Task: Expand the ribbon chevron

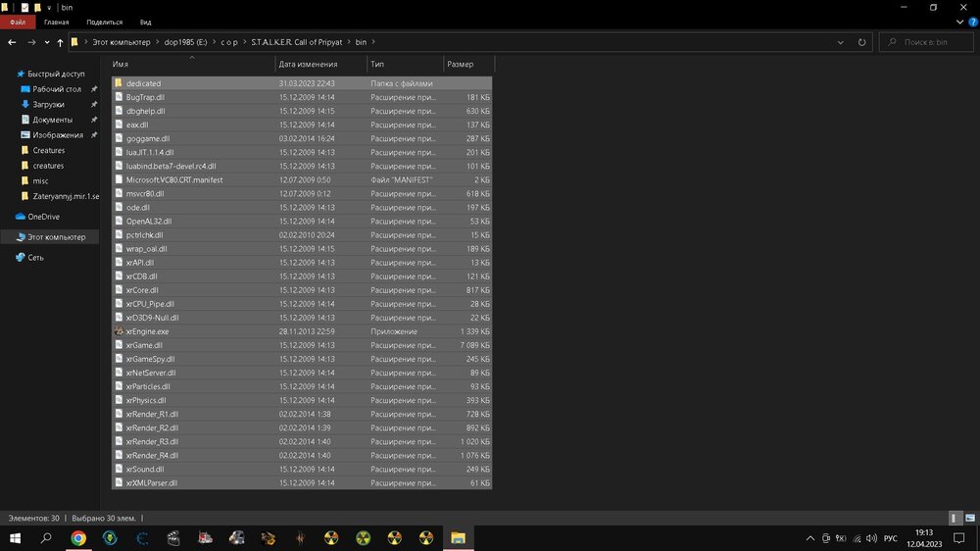Action: click(960, 22)
